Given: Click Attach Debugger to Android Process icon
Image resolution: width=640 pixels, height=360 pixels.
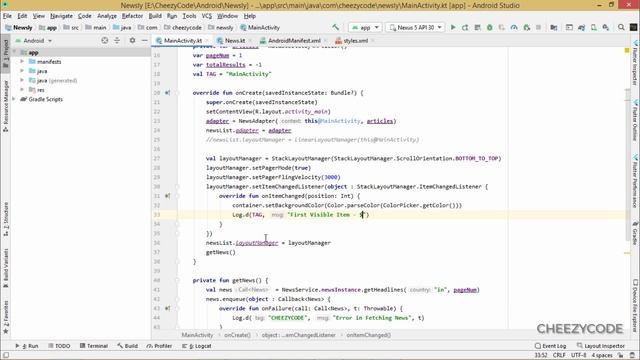Looking at the screenshot, I should tap(527, 27).
